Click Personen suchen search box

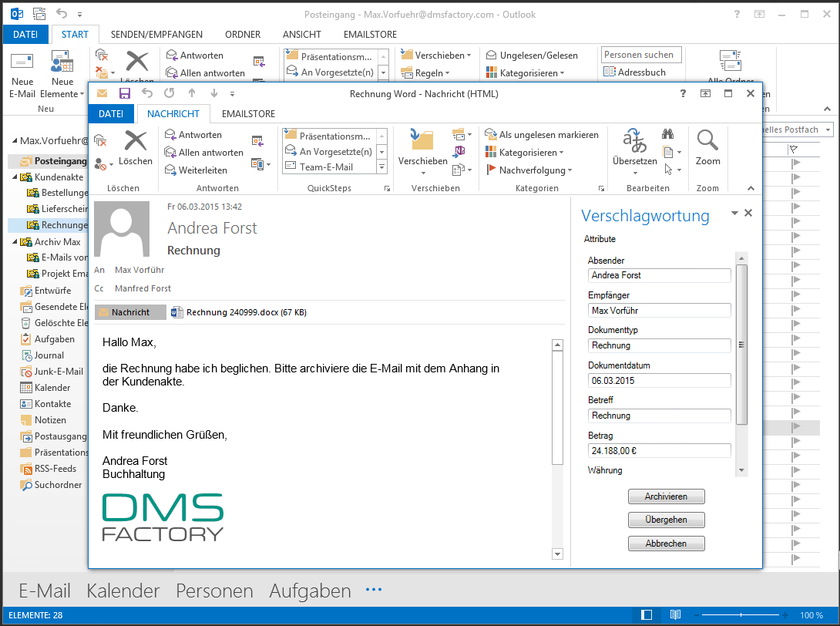(641, 54)
